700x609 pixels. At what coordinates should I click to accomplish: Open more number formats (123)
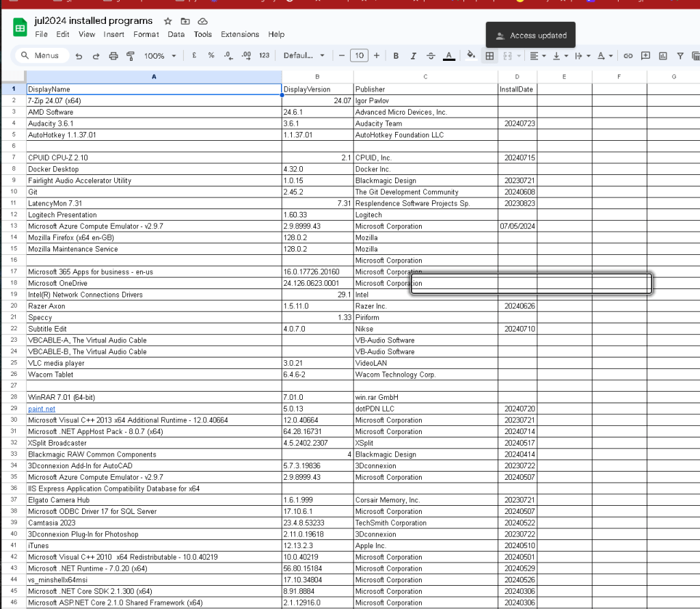(x=265, y=55)
